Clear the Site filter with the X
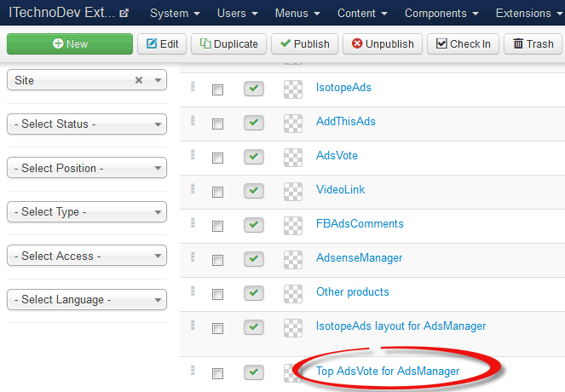Screen dimensions: 565x392 coord(139,80)
